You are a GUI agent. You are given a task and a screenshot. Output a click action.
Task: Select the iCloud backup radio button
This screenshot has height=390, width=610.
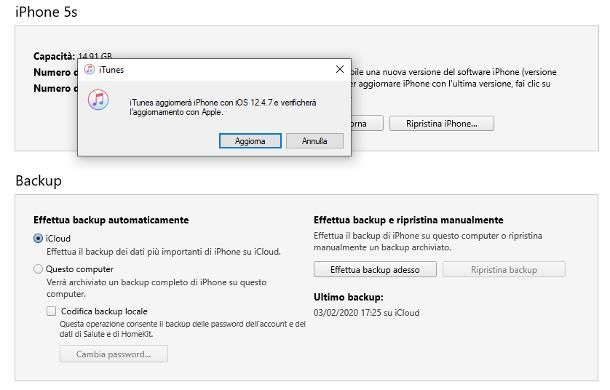38,238
